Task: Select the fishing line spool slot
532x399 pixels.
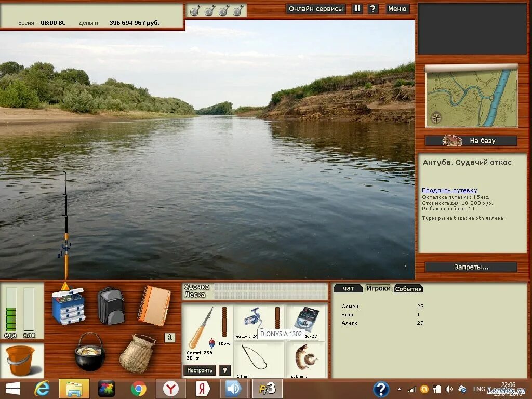Action: [307, 322]
